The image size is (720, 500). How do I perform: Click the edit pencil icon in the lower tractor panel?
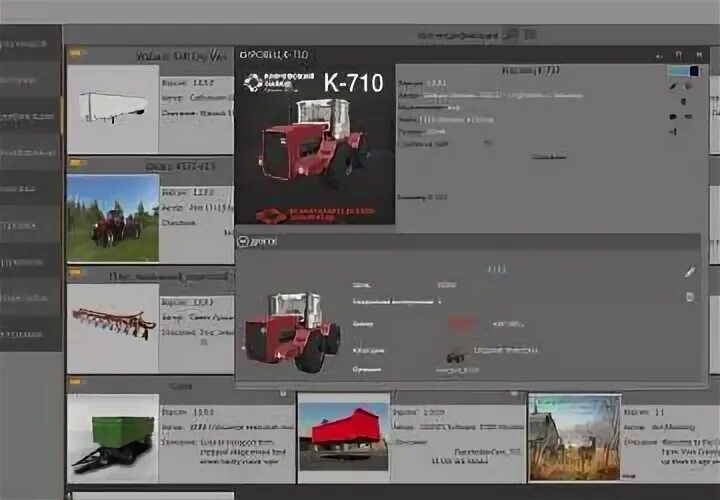690,272
